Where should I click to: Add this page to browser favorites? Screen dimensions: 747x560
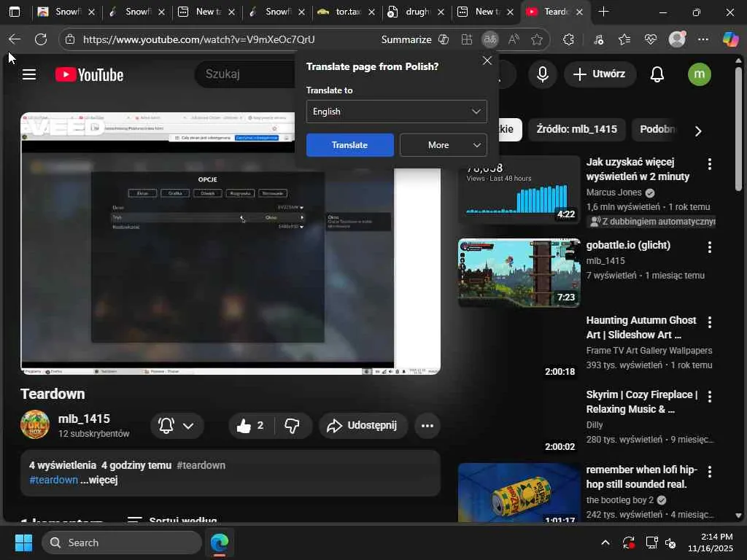point(537,39)
